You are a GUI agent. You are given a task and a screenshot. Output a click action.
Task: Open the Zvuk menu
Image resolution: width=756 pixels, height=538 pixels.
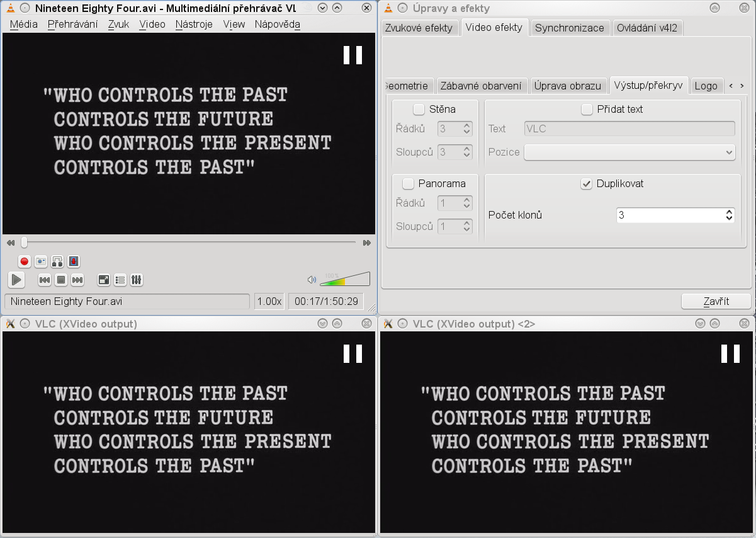118,24
